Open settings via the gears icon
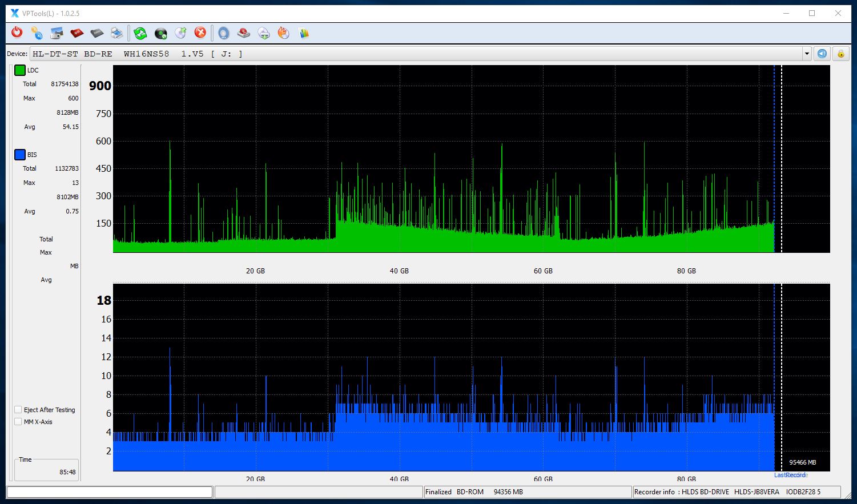The height and width of the screenshot is (504, 857). (37, 33)
